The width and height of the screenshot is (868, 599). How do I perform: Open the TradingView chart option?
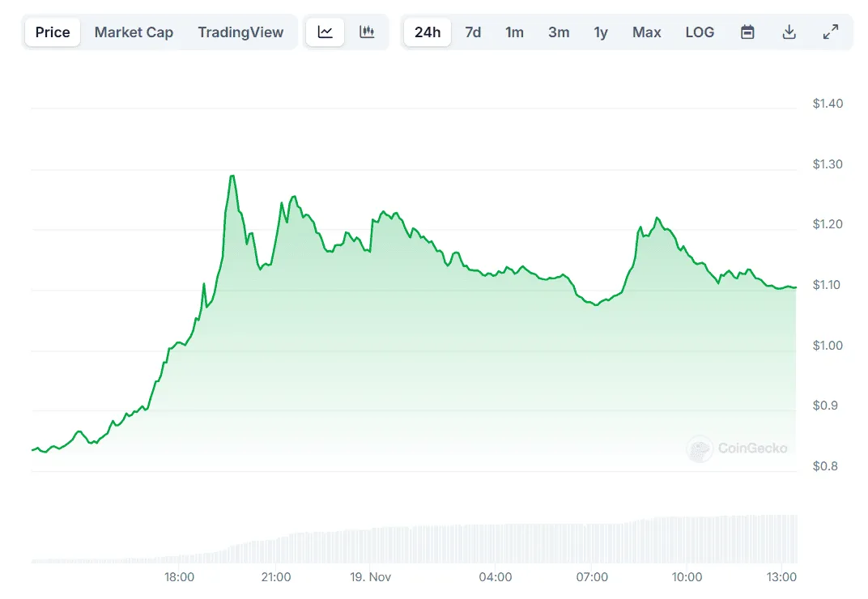point(240,32)
